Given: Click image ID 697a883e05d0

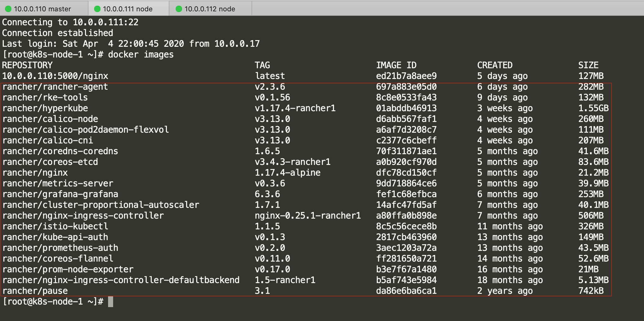Looking at the screenshot, I should (x=406, y=87).
